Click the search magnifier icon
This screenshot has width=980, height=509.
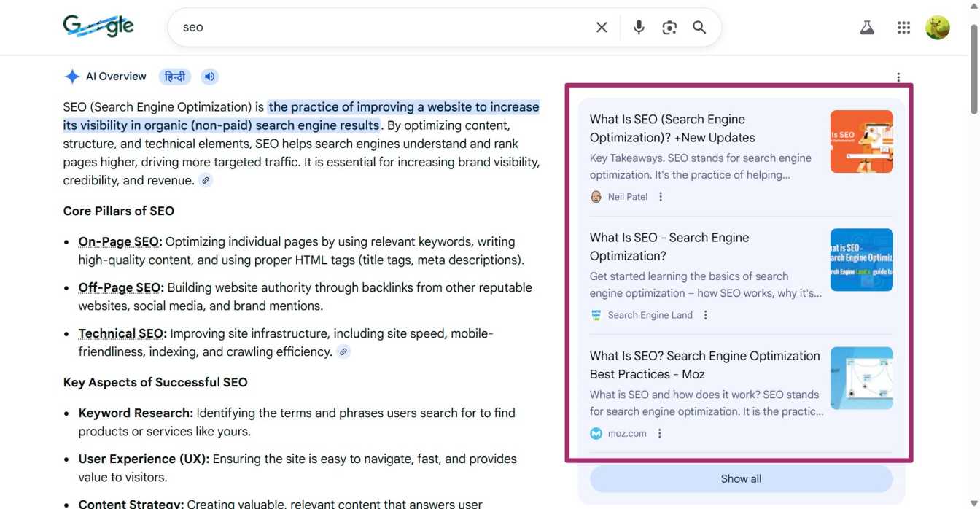click(699, 27)
